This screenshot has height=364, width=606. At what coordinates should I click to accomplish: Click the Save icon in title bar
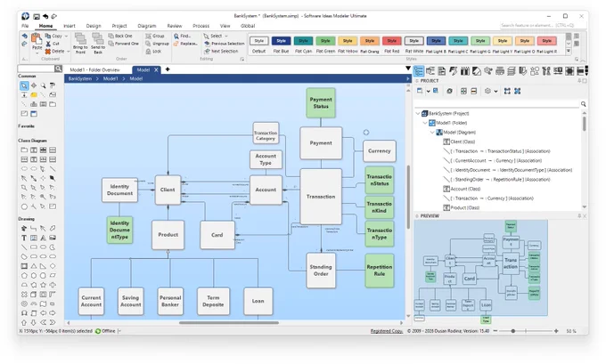(x=37, y=16)
